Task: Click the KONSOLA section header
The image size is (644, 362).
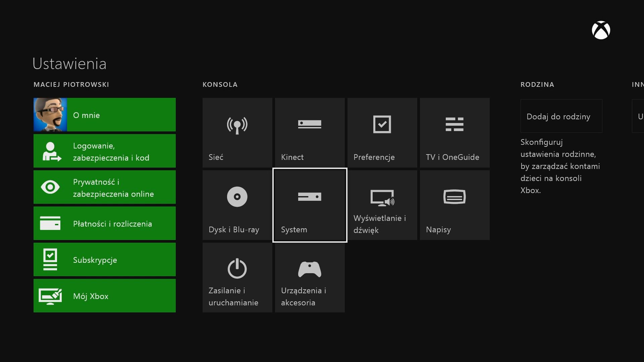Action: click(x=220, y=84)
